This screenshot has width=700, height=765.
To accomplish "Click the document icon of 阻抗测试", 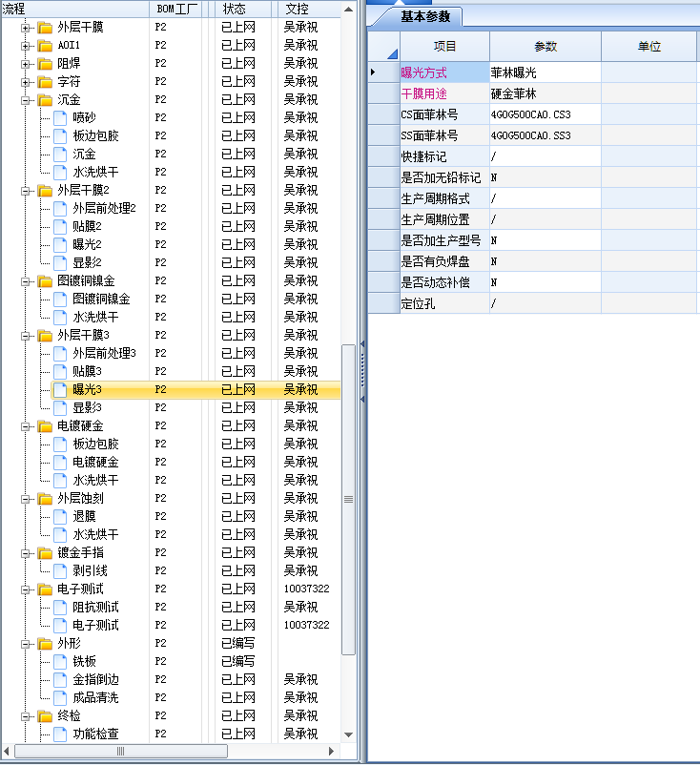I will click(x=60, y=607).
